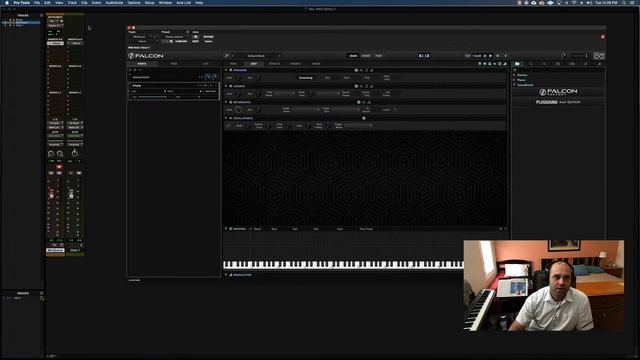The height and width of the screenshot is (360, 640).
Task: Expand Devices in the Falcon browser tree
Action: [x=514, y=75]
